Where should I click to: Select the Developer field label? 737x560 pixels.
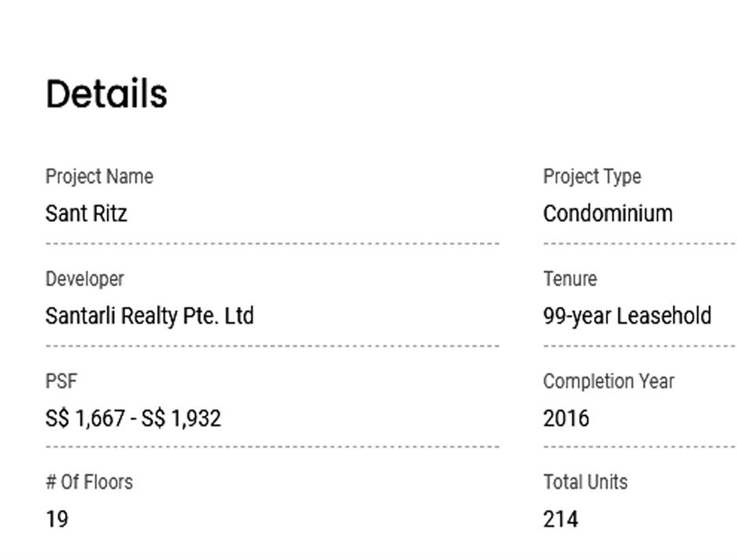click(84, 279)
